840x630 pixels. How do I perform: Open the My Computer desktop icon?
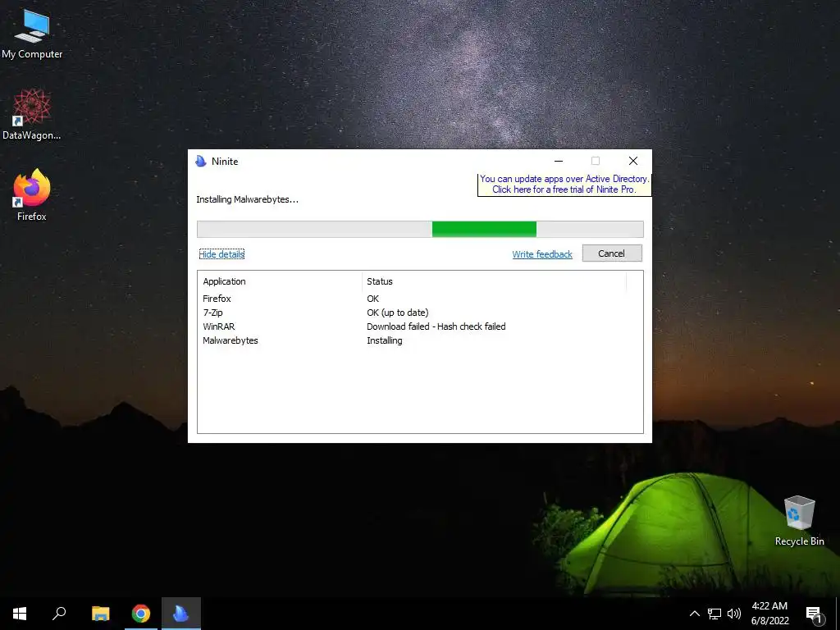click(32, 34)
